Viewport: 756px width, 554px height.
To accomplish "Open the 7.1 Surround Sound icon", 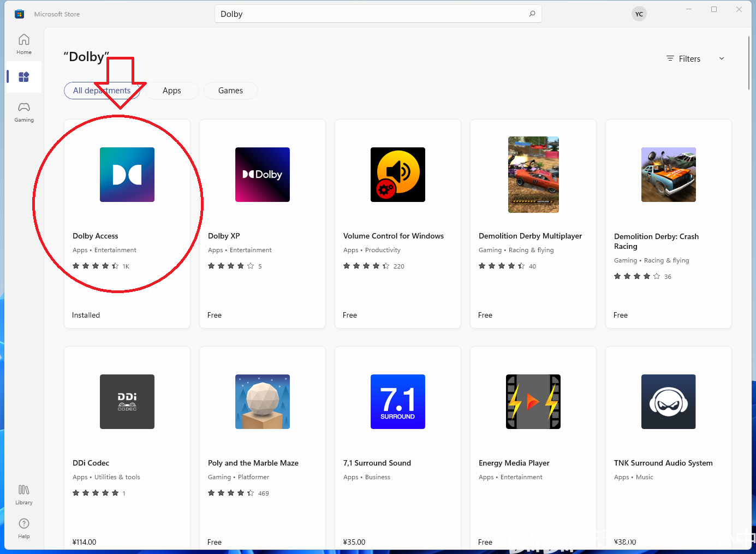I will (x=398, y=402).
